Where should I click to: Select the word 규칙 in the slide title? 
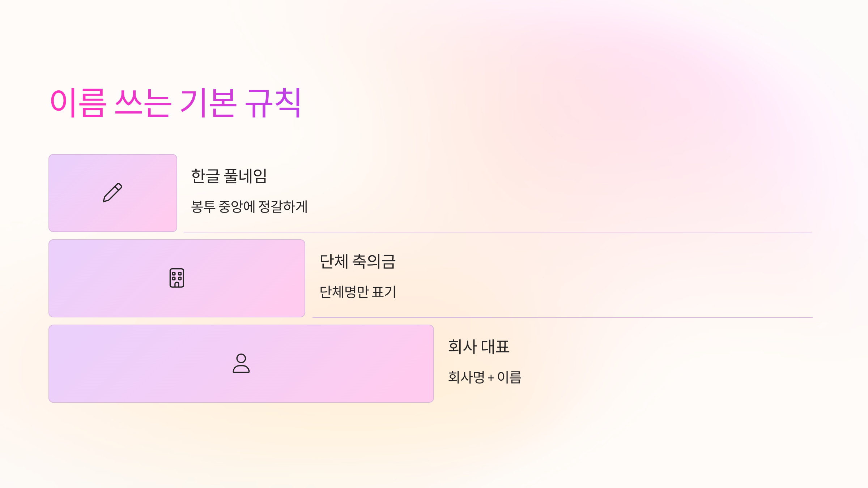tap(273, 103)
